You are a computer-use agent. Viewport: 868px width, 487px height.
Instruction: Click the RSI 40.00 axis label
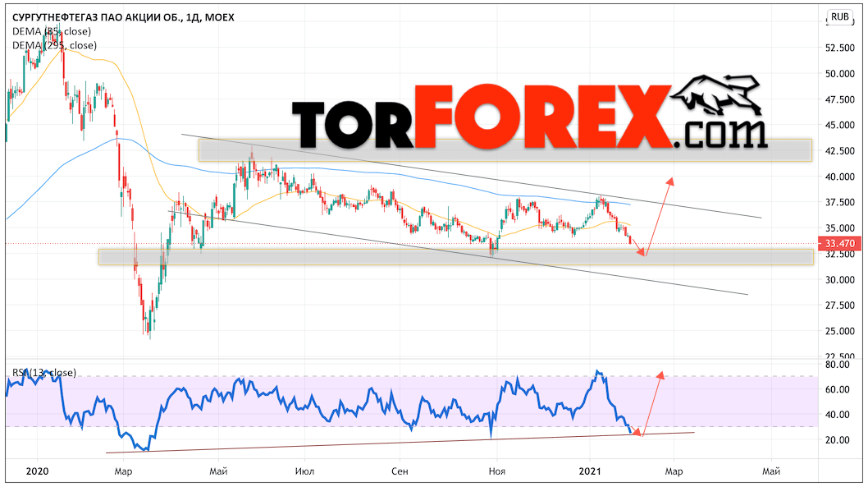tap(837, 415)
